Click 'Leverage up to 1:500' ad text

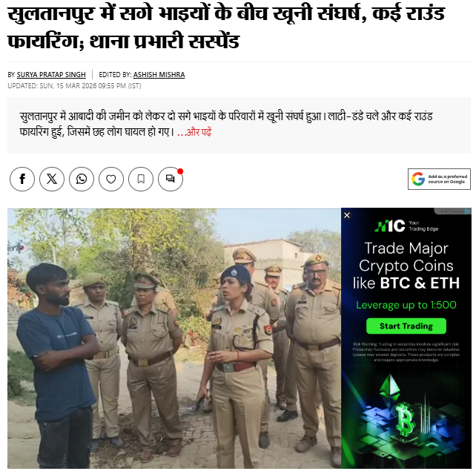(x=406, y=305)
